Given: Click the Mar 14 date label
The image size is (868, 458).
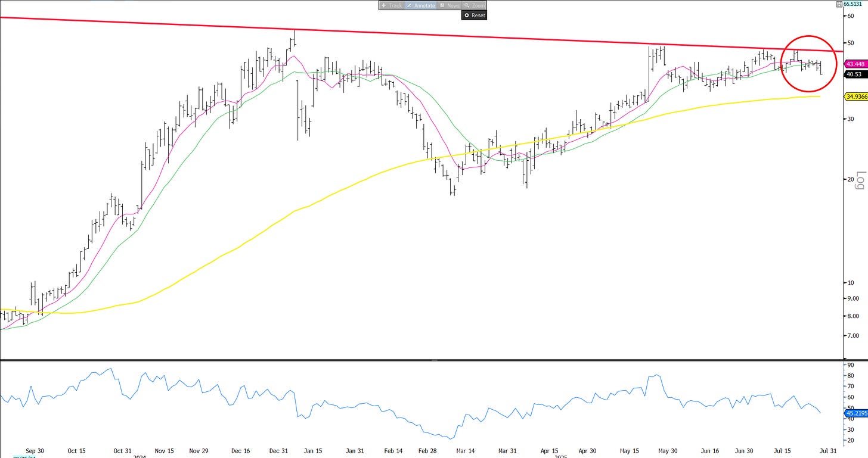Looking at the screenshot, I should click(x=465, y=451).
